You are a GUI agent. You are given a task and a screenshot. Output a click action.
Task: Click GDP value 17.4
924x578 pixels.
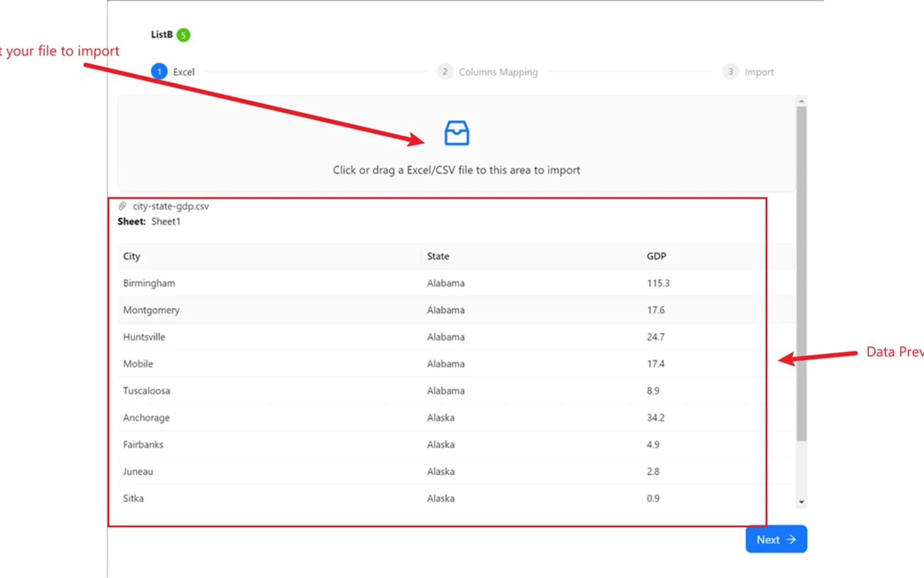click(x=655, y=364)
